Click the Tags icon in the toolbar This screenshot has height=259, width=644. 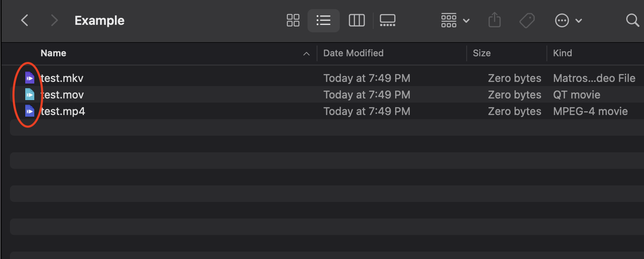tap(527, 20)
